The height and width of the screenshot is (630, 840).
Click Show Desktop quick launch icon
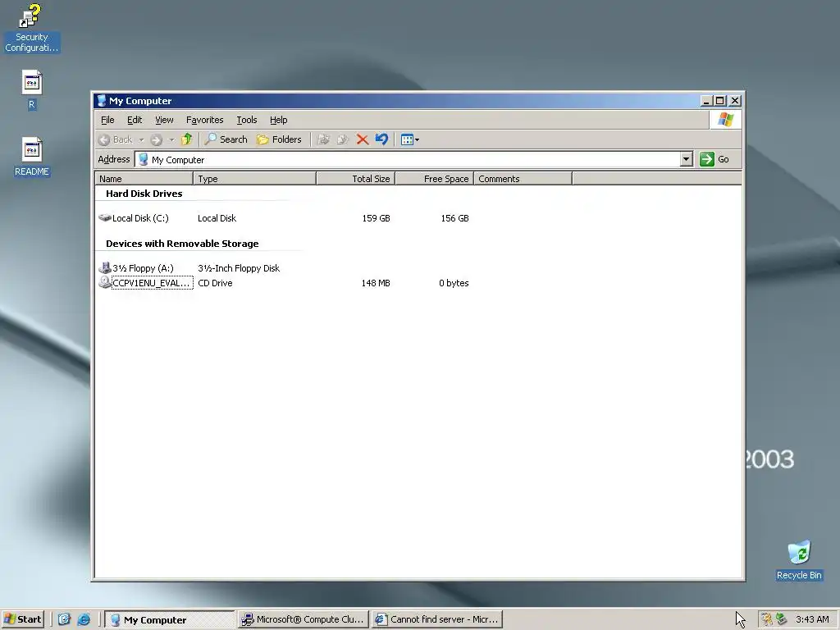click(64, 619)
